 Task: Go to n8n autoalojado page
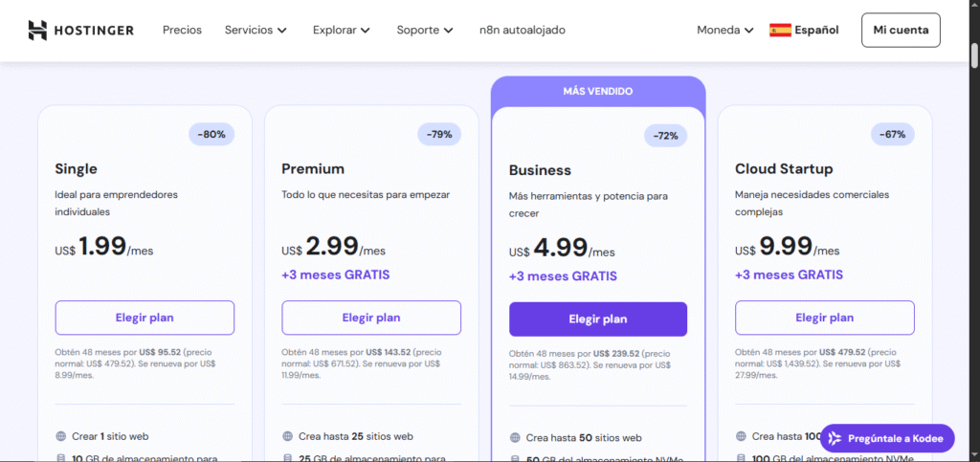coord(522,30)
